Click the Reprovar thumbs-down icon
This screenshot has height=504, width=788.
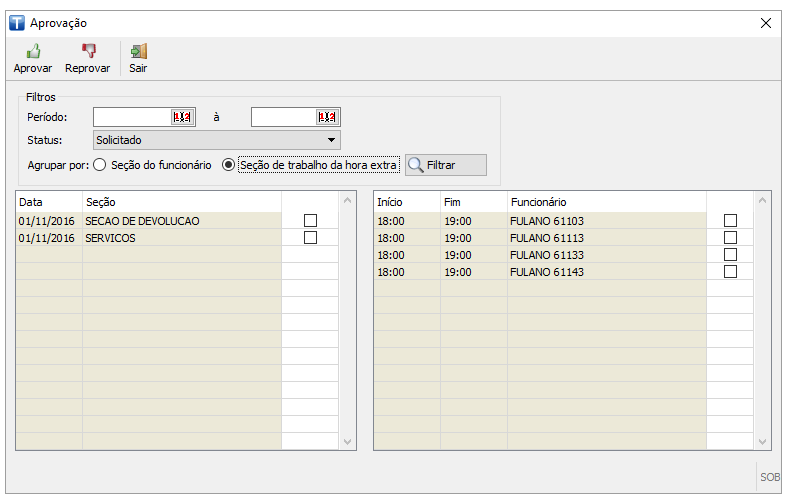pyautogui.click(x=88, y=52)
